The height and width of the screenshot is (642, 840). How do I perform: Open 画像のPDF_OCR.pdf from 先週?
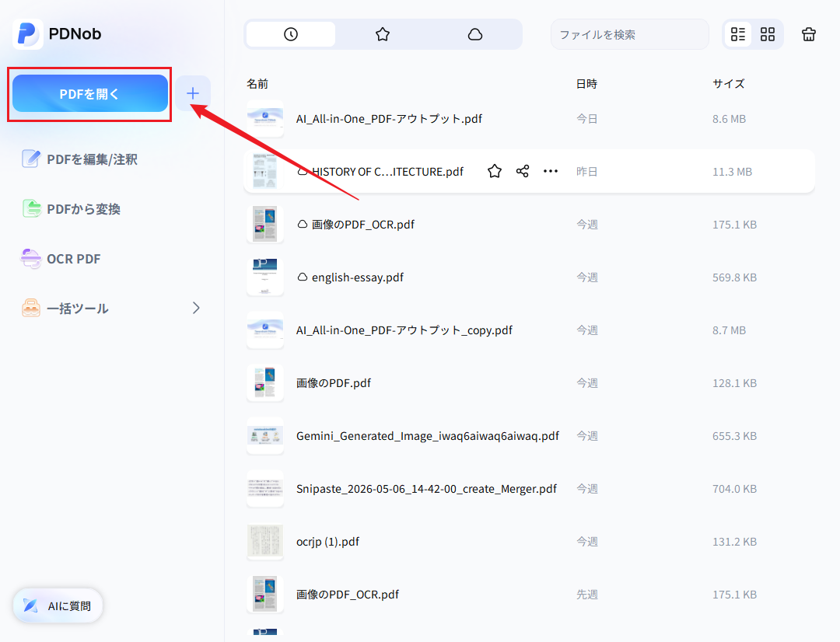pos(348,595)
